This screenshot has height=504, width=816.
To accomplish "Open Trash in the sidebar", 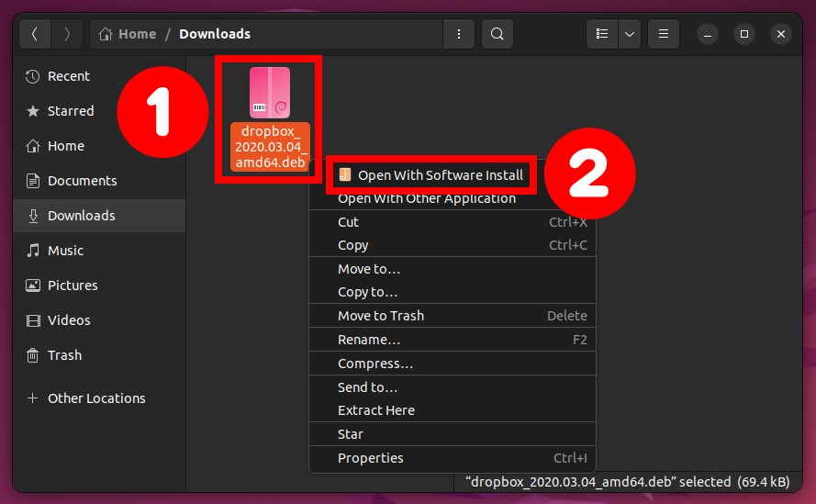I will click(99, 355).
